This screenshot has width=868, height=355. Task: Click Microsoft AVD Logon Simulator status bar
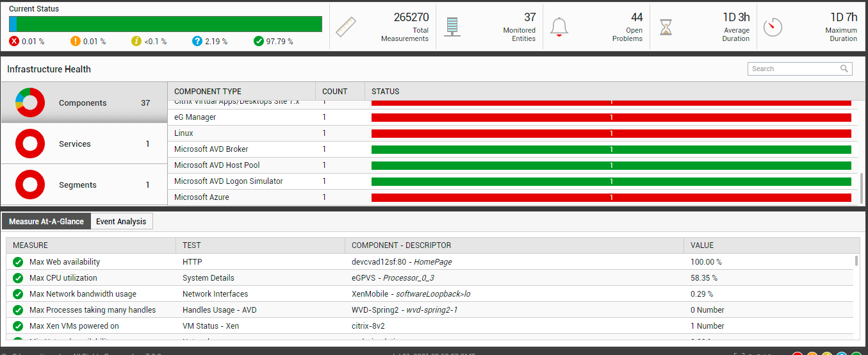pos(611,181)
